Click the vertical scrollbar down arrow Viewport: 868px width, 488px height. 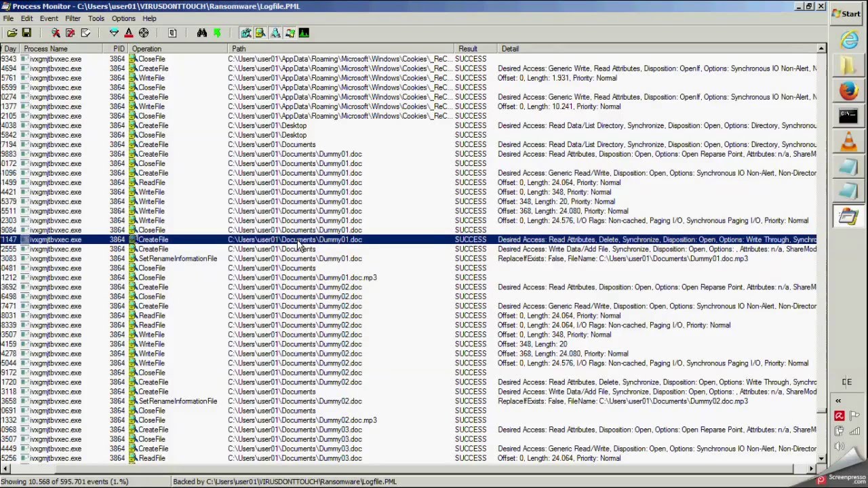tap(821, 459)
